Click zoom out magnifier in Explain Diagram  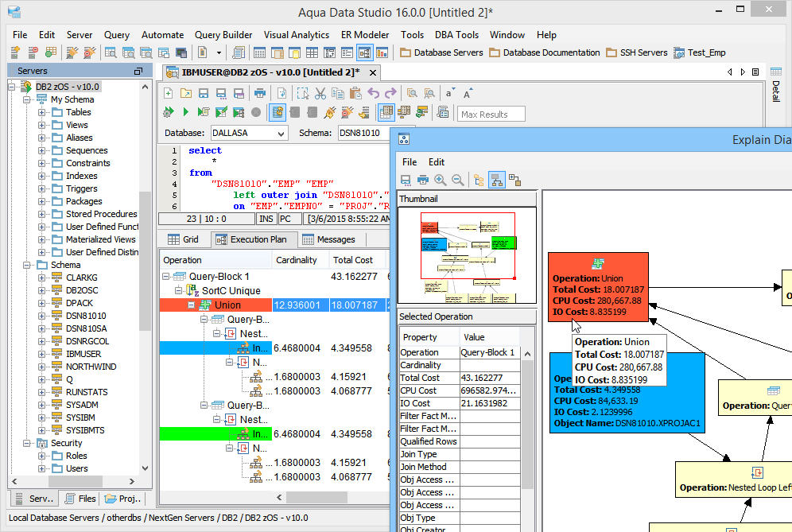pos(458,180)
